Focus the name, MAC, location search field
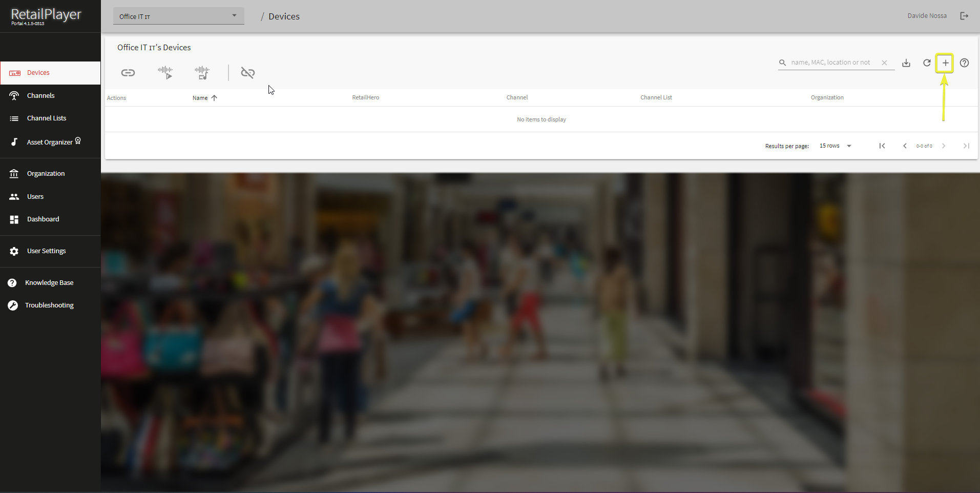 (x=832, y=63)
